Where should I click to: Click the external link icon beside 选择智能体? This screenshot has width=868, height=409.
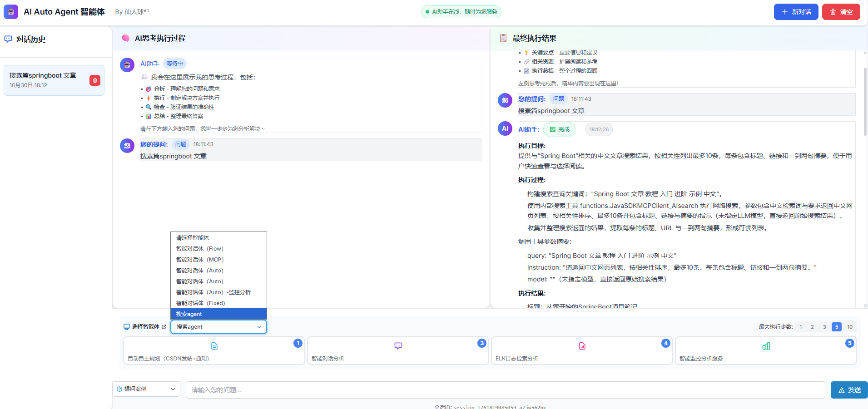[164, 327]
